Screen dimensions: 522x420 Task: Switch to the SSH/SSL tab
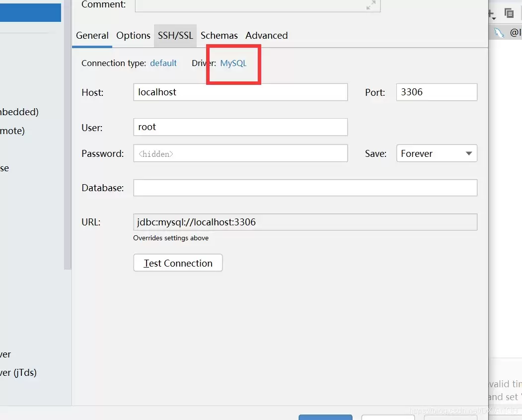(x=175, y=36)
